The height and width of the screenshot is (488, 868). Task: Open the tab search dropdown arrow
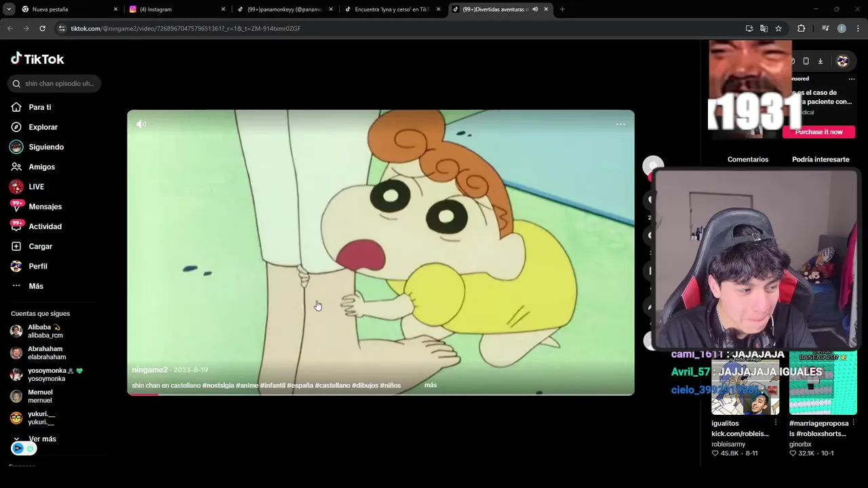point(9,9)
